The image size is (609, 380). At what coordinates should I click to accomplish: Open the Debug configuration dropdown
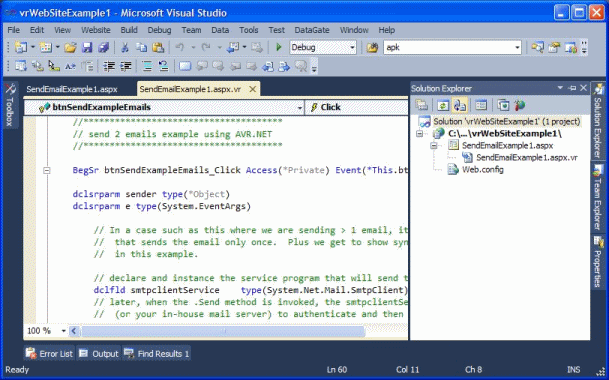[x=352, y=47]
